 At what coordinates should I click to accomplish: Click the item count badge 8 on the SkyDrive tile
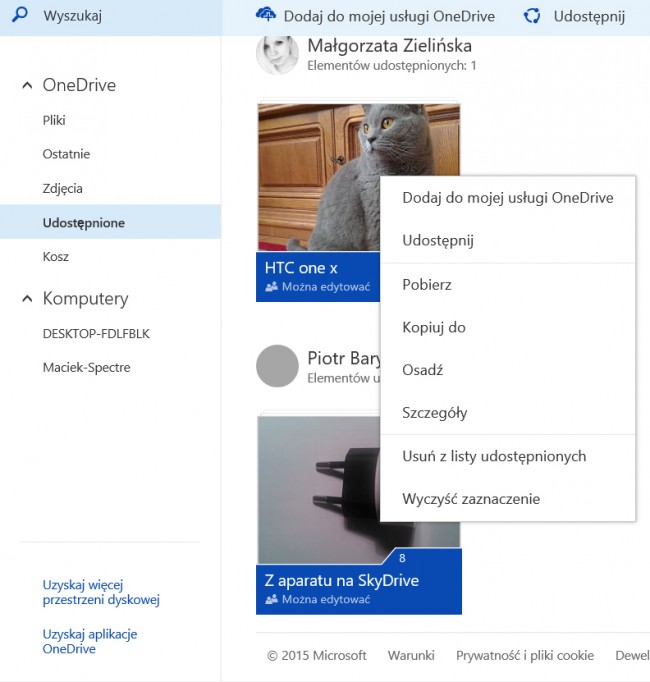402,558
